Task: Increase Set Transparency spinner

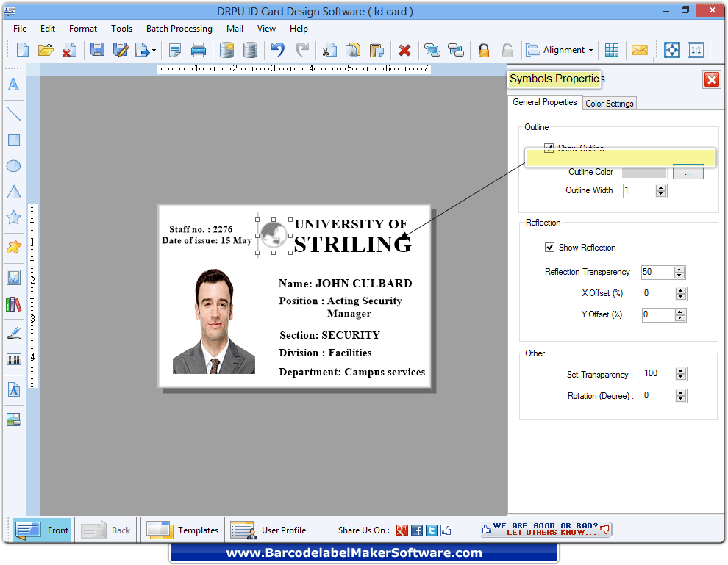Action: pyautogui.click(x=681, y=371)
